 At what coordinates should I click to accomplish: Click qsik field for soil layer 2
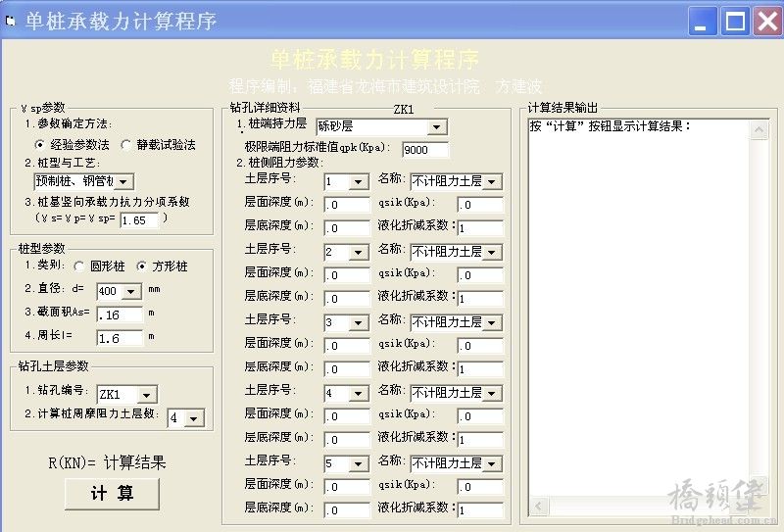[480, 275]
